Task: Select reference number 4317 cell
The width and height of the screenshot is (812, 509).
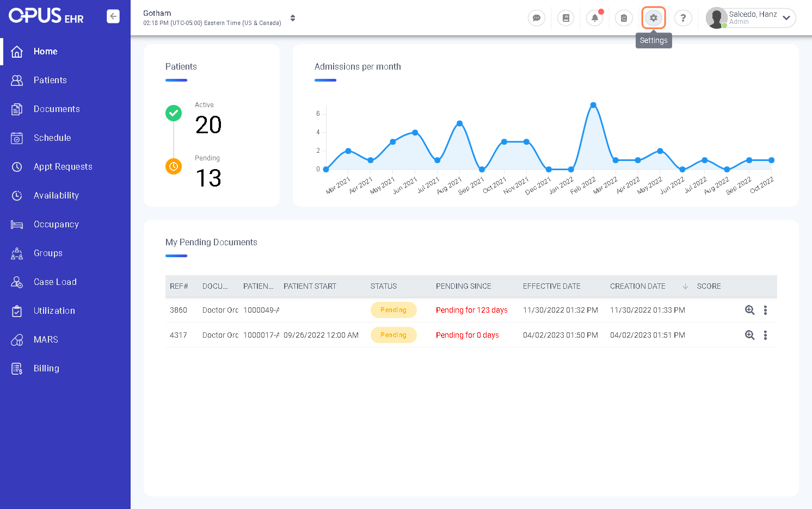Action: 179,335
